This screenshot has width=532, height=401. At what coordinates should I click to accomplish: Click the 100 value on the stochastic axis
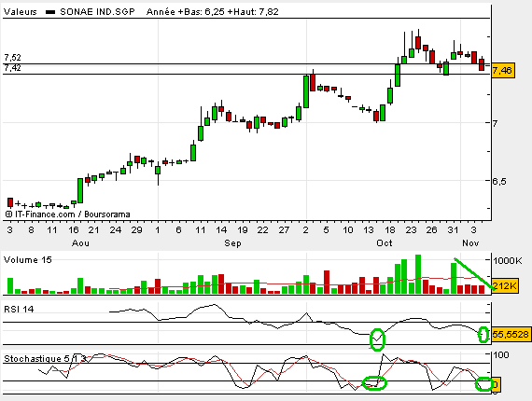pos(501,355)
